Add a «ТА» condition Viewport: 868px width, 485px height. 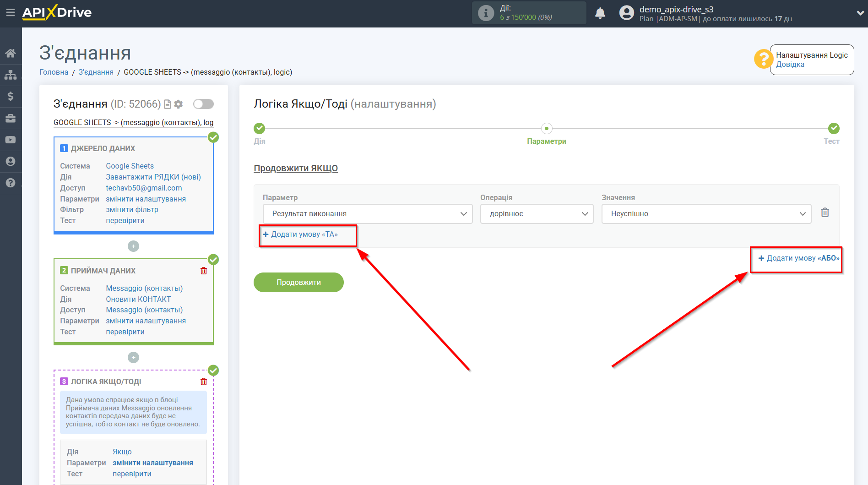[300, 234]
